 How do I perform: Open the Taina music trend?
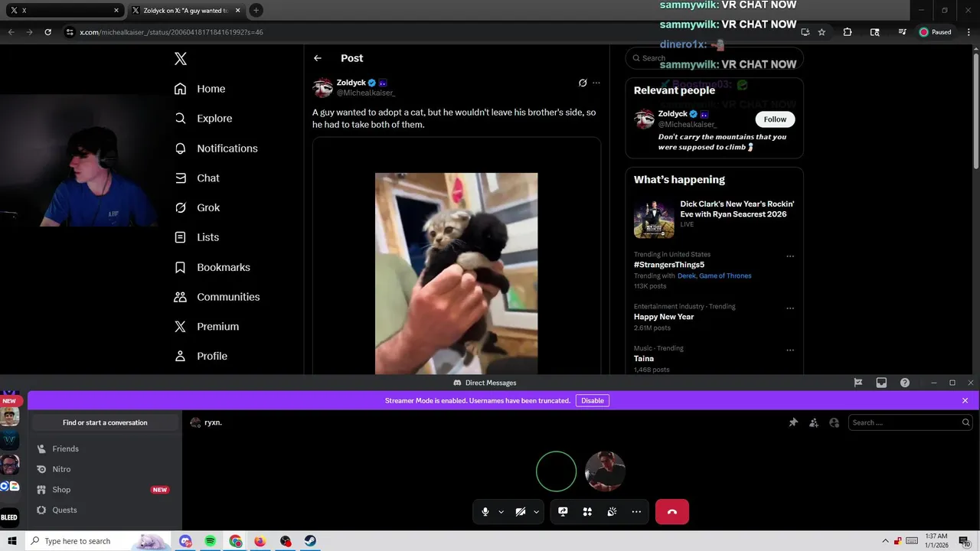pyautogui.click(x=644, y=358)
